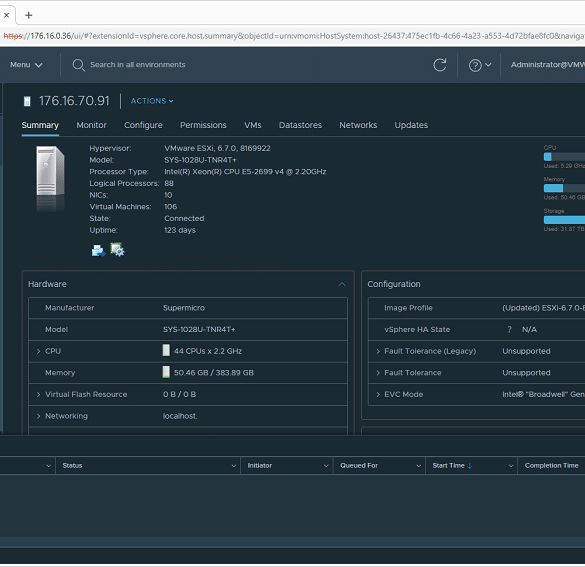Open the help question mark menu

point(480,65)
